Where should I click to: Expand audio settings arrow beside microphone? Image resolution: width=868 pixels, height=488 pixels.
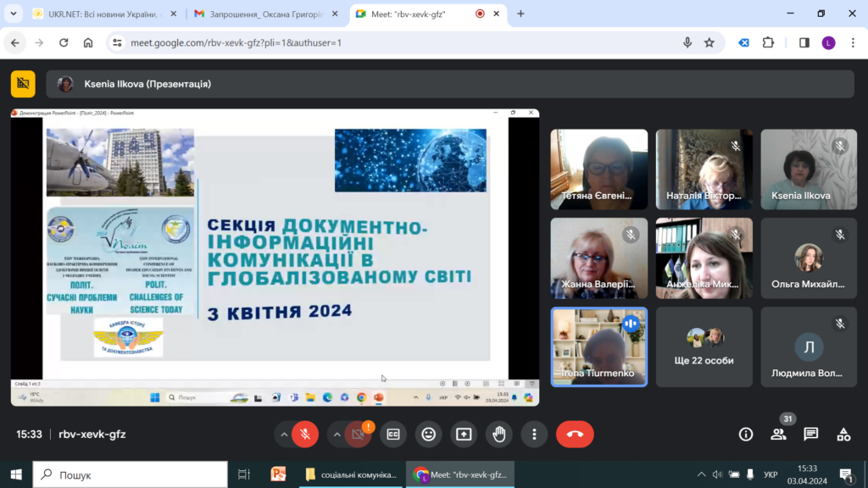point(283,435)
